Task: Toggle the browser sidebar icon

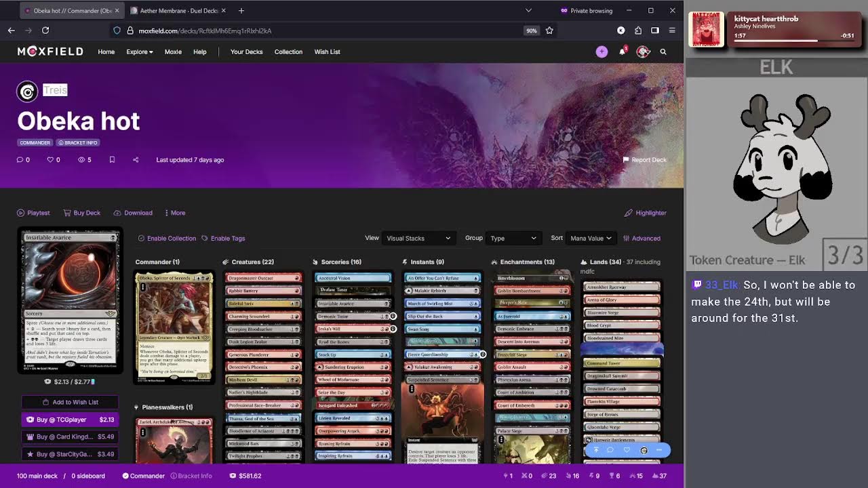Action: click(655, 30)
